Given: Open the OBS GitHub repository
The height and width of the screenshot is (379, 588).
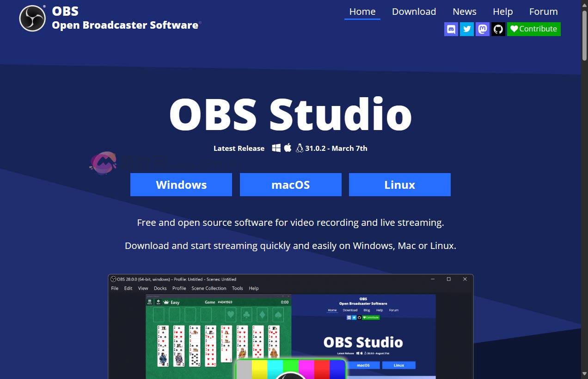Looking at the screenshot, I should click(498, 29).
